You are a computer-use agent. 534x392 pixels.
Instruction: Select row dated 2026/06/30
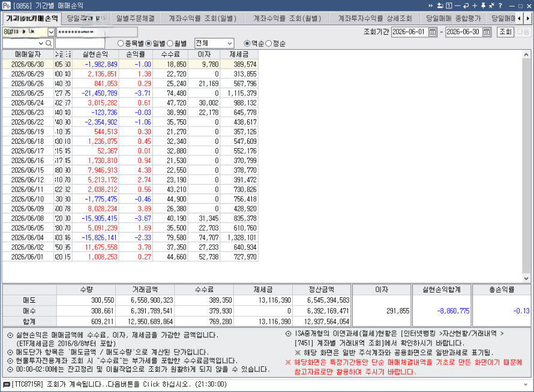click(x=130, y=64)
